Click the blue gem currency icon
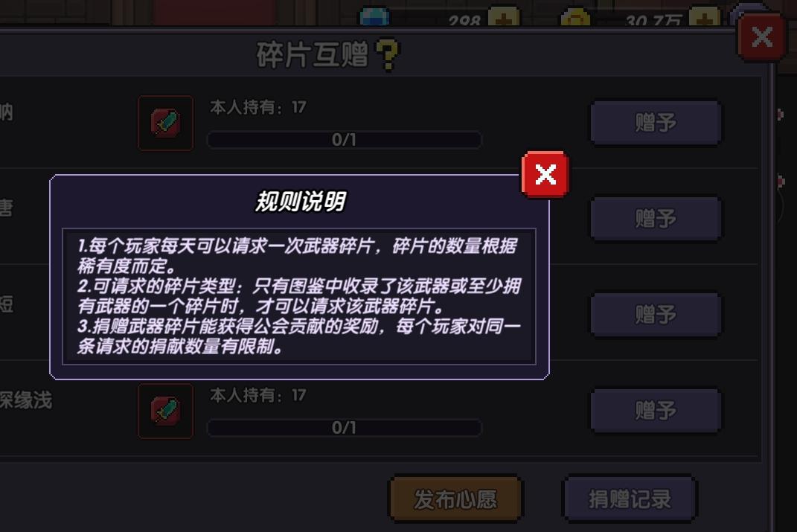Viewport: 797px width, 532px height. coord(375,16)
